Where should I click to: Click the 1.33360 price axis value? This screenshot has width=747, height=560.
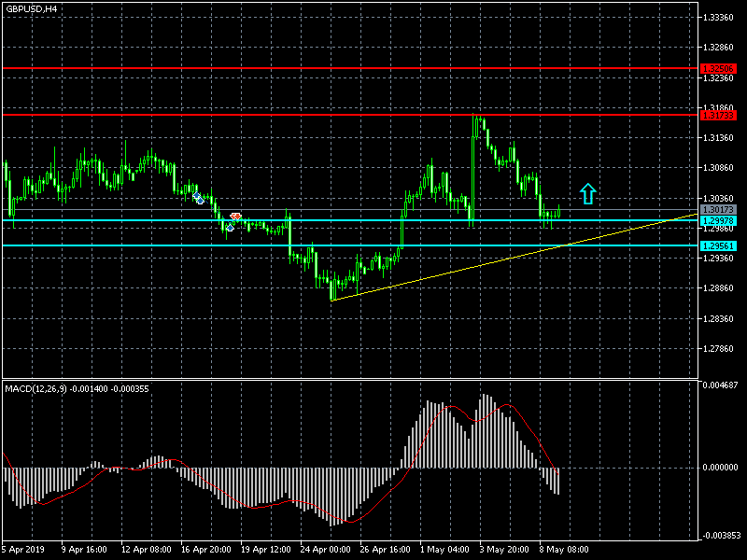719,18
